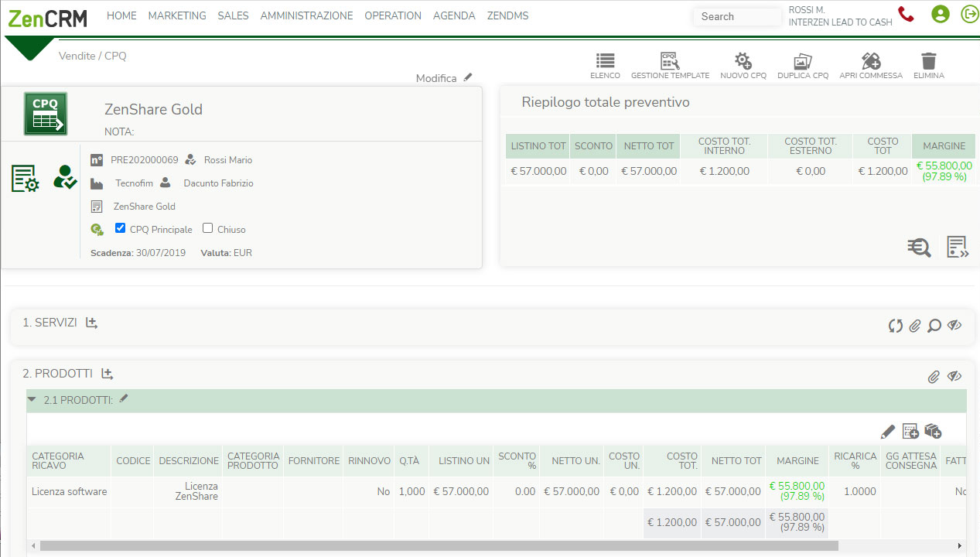Image resolution: width=980 pixels, height=557 pixels.
Task: Check the Chiuso checkbox
Action: [x=207, y=228]
